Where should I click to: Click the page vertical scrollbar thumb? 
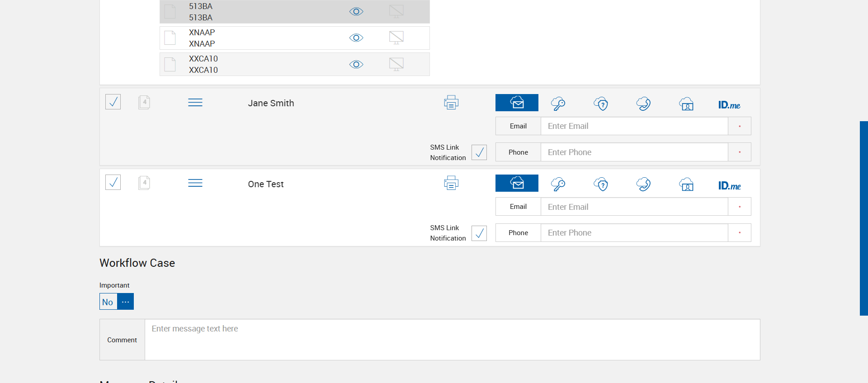coord(863,218)
